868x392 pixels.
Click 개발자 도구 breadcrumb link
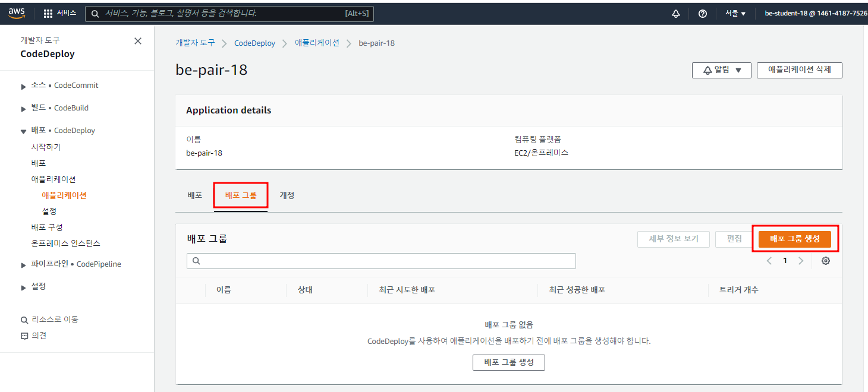(195, 43)
